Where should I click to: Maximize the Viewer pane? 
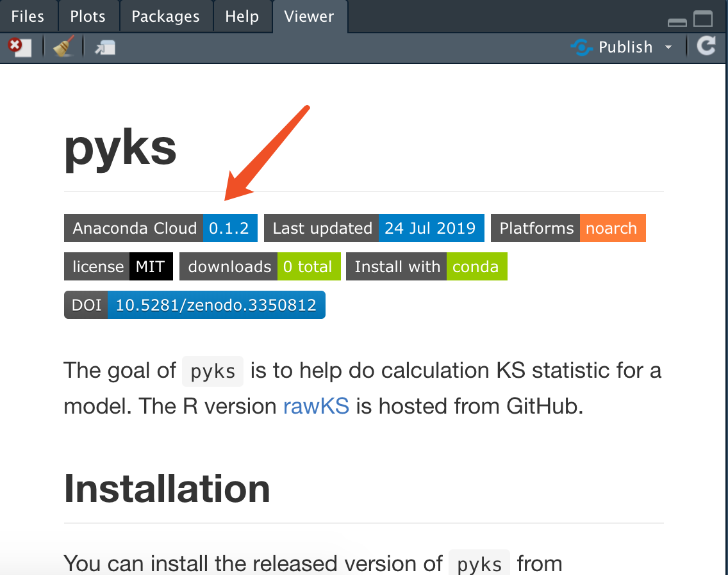(703, 19)
